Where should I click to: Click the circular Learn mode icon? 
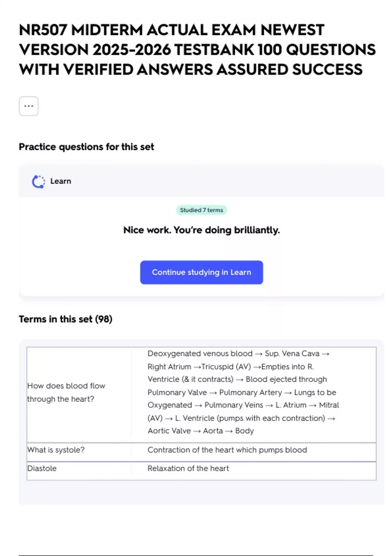pos(38,182)
